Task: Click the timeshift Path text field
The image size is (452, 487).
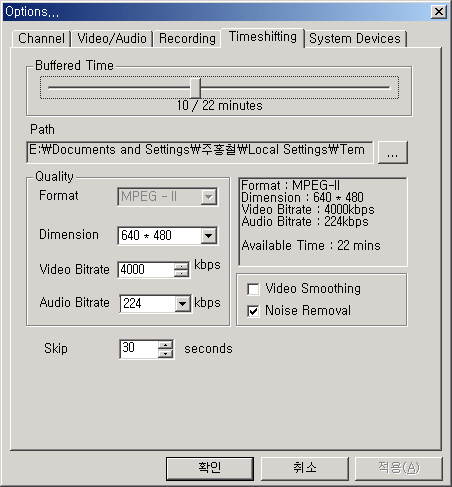Action: (199, 152)
